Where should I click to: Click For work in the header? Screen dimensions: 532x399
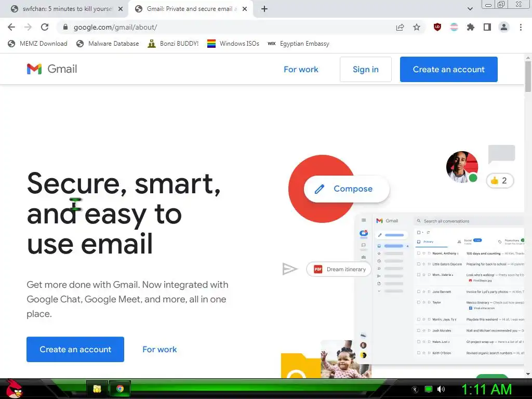tap(301, 69)
